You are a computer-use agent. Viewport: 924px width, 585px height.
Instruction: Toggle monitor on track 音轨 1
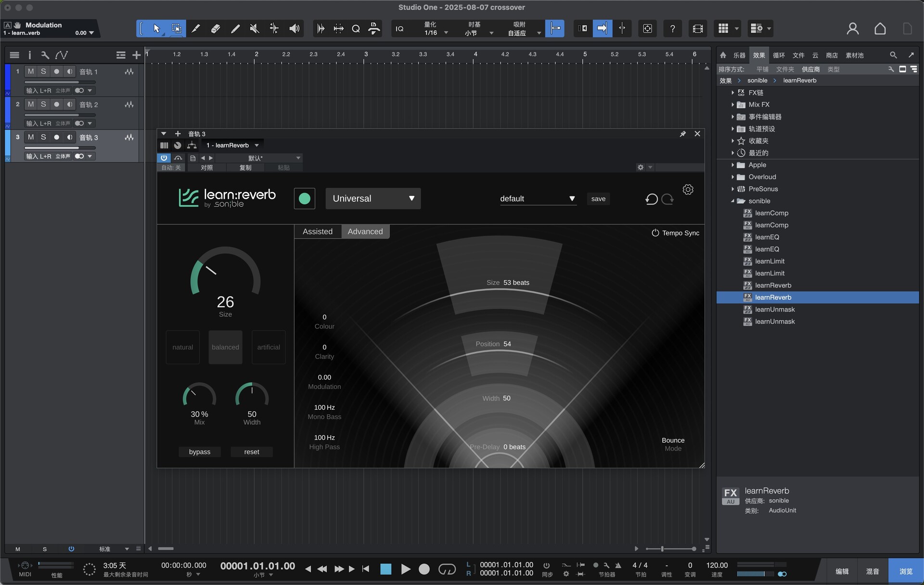tap(69, 71)
